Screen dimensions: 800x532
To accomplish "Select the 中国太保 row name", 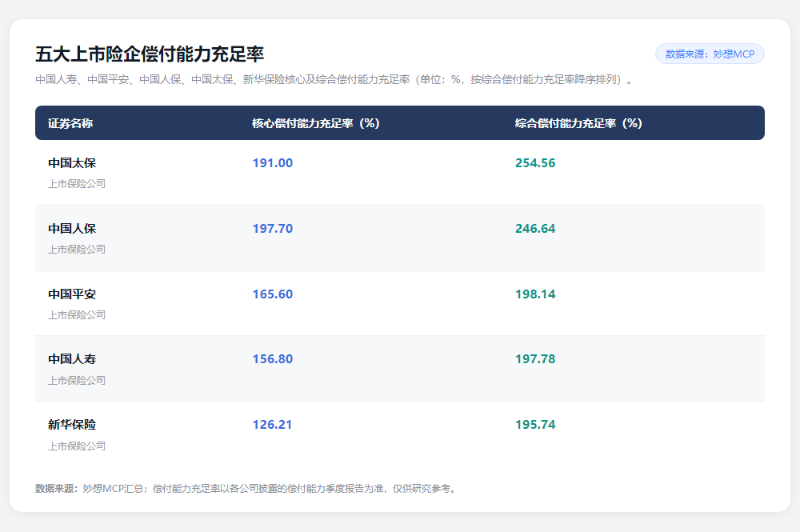I will tap(72, 163).
